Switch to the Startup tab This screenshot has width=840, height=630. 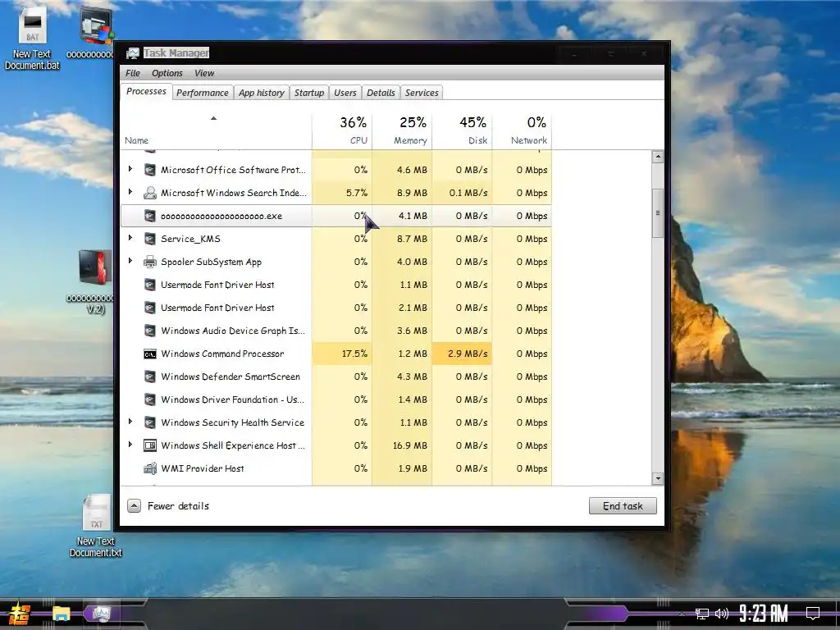coord(309,93)
